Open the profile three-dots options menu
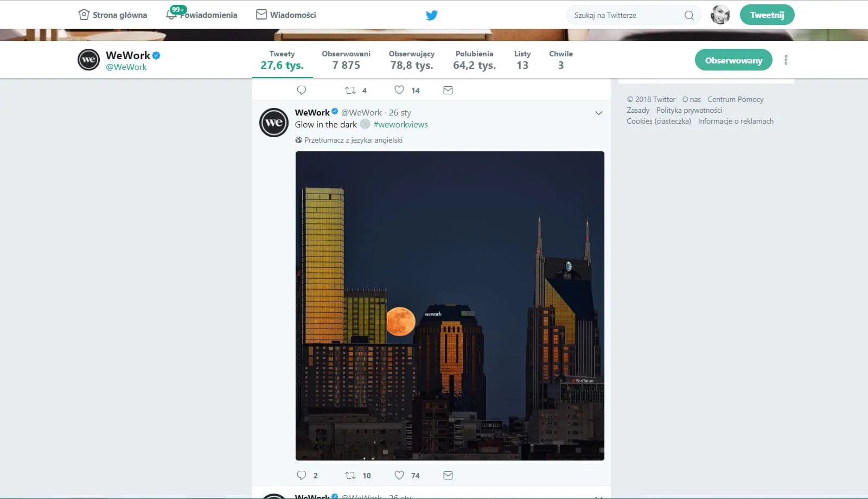This screenshot has width=868, height=499. 786,60
